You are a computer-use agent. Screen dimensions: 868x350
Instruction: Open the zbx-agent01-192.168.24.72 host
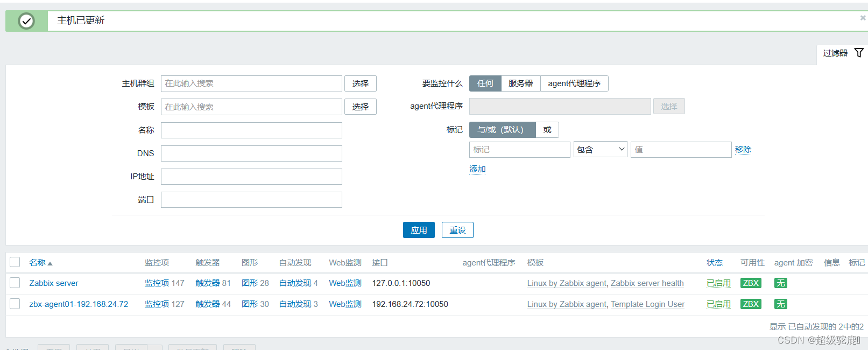[79, 304]
